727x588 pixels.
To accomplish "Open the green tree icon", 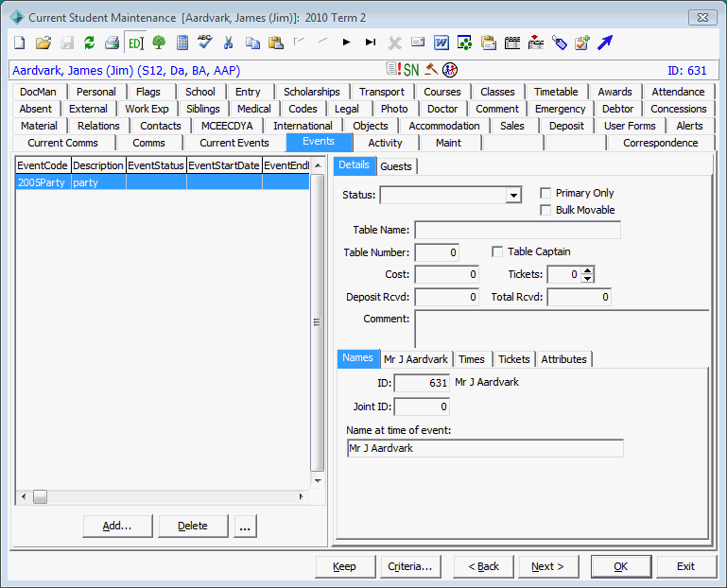I will [x=159, y=43].
